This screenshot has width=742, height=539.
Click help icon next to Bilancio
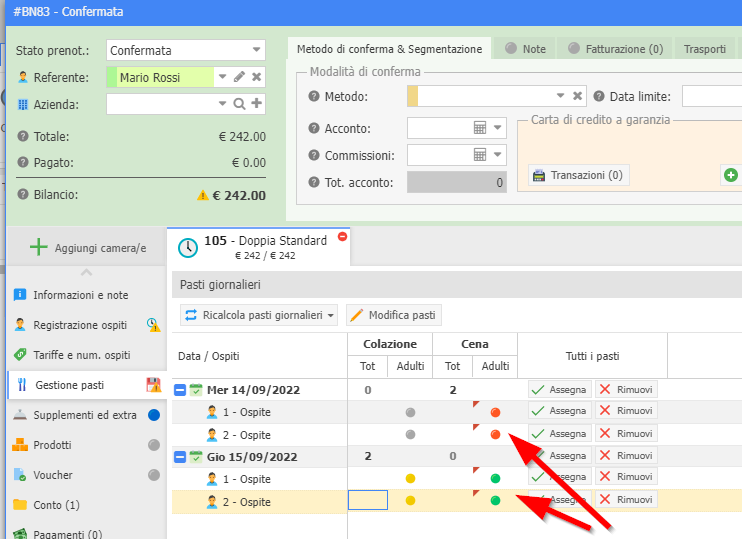click(23, 194)
